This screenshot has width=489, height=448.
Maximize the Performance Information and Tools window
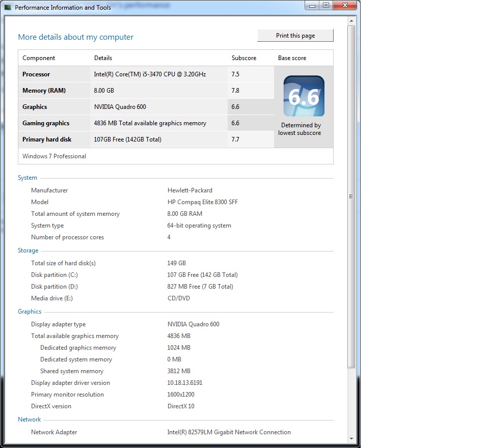point(326,6)
